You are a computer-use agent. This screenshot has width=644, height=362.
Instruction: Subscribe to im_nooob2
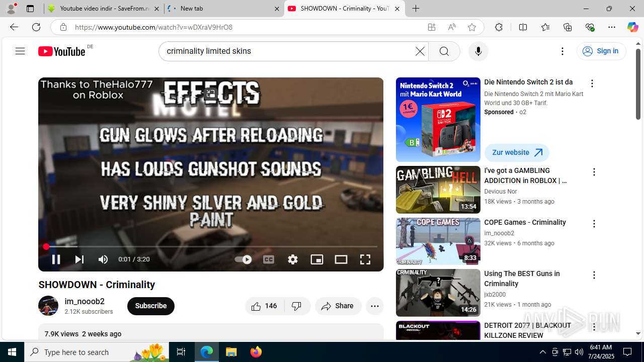click(x=151, y=306)
